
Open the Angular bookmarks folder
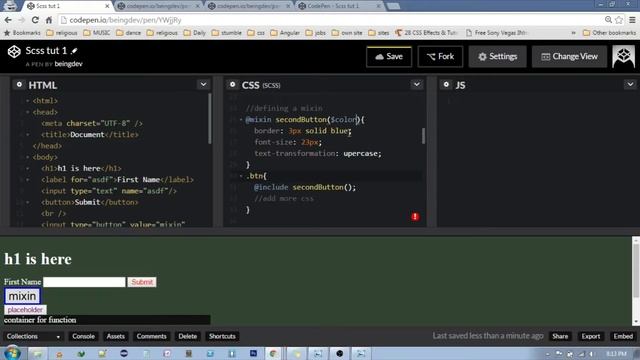click(x=285, y=33)
